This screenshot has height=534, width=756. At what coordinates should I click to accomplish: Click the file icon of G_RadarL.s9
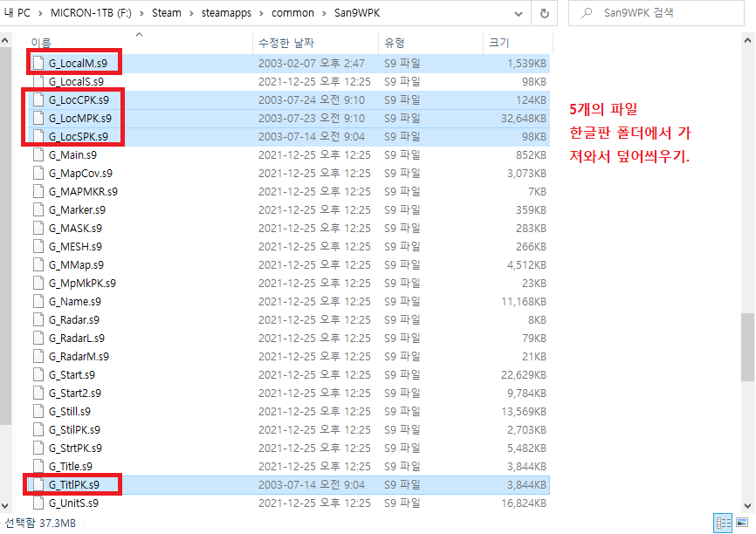[38, 338]
